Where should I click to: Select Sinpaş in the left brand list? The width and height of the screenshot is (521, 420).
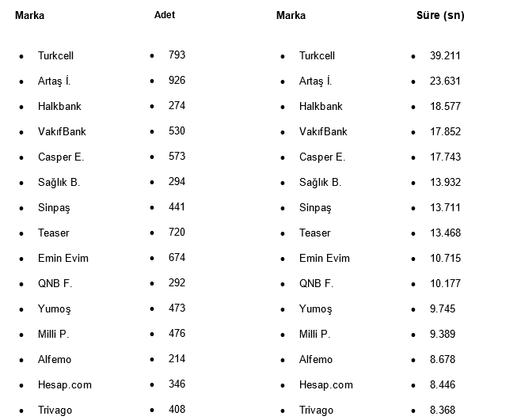54,208
